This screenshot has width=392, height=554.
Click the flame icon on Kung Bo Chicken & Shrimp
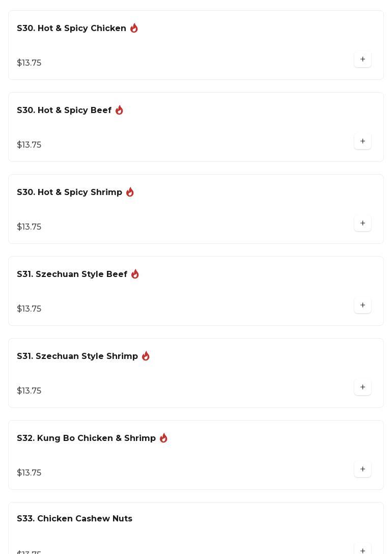[163, 438]
